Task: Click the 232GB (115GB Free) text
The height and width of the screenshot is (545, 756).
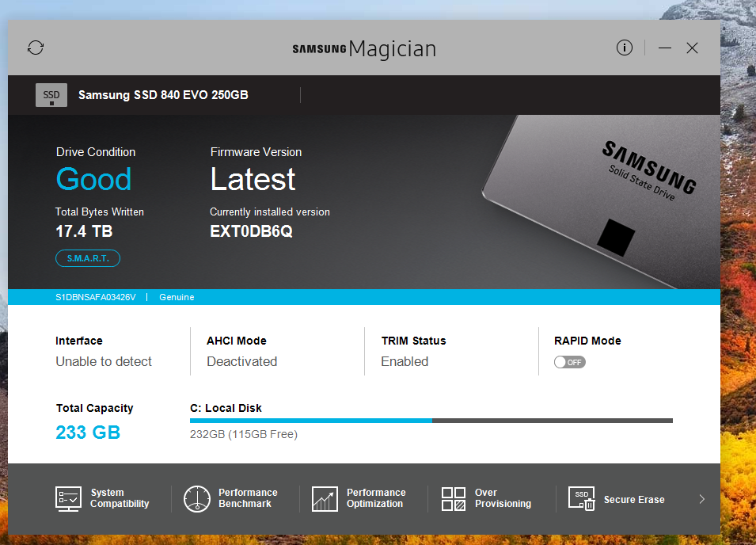Action: pos(244,434)
